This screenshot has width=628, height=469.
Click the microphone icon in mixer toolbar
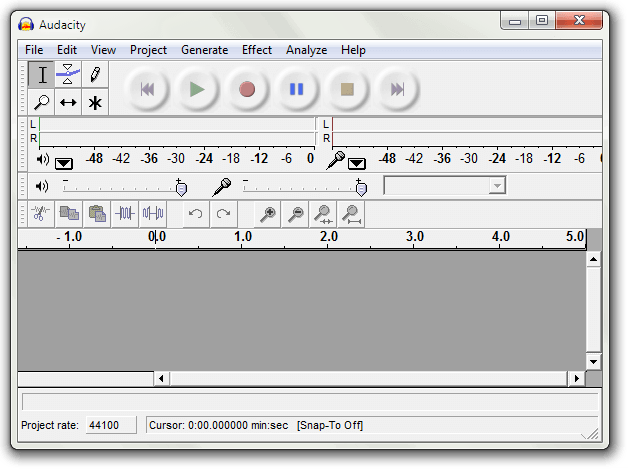pyautogui.click(x=221, y=187)
